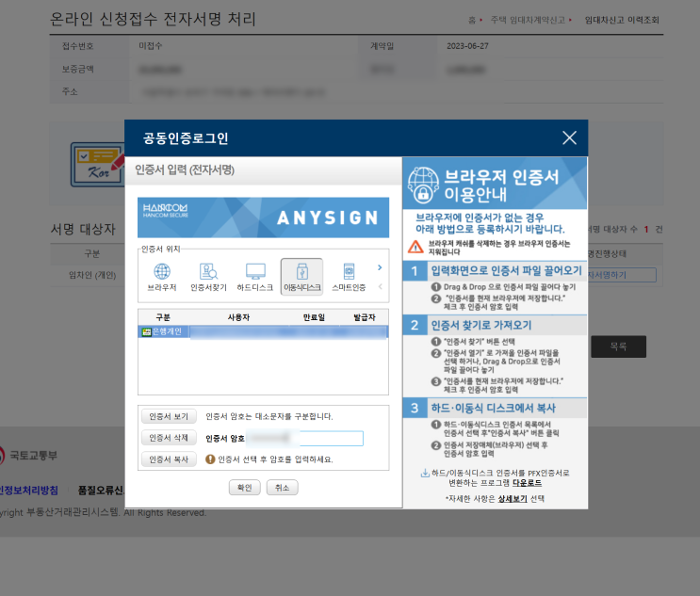
Task: Click the 임차인 (개인) cell on background page
Action: pos(92,275)
